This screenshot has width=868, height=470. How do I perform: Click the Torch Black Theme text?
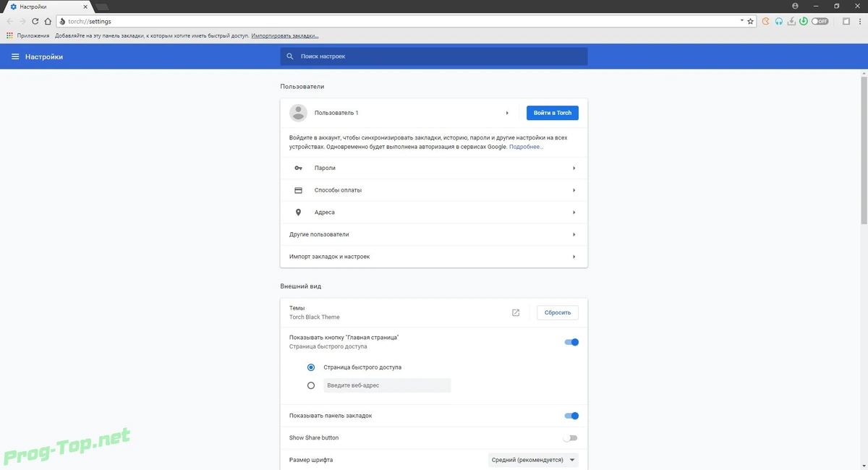click(x=314, y=317)
